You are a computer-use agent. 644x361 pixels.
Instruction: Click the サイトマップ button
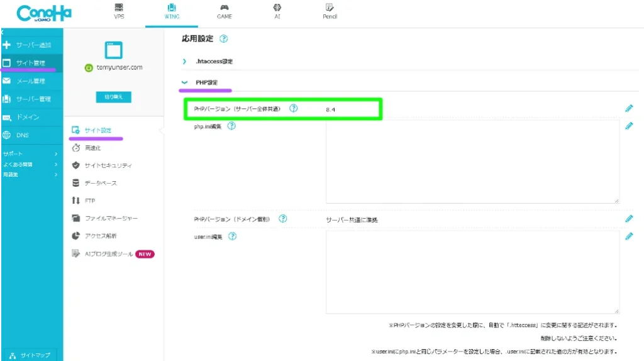[30, 355]
